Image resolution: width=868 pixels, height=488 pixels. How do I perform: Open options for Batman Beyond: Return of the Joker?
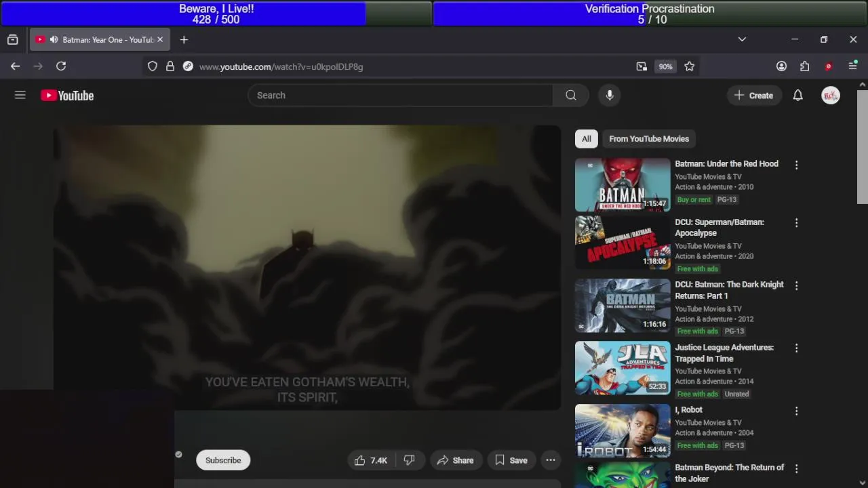(x=797, y=468)
